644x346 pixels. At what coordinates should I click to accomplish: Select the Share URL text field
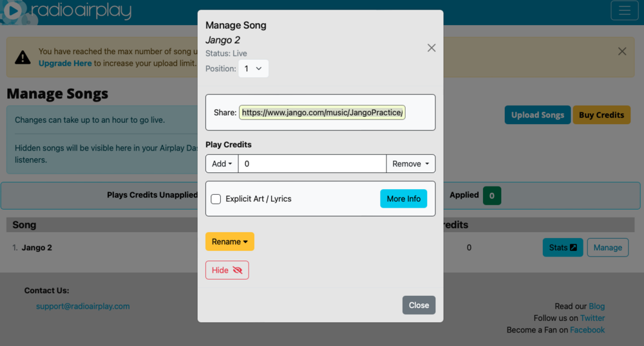click(322, 113)
